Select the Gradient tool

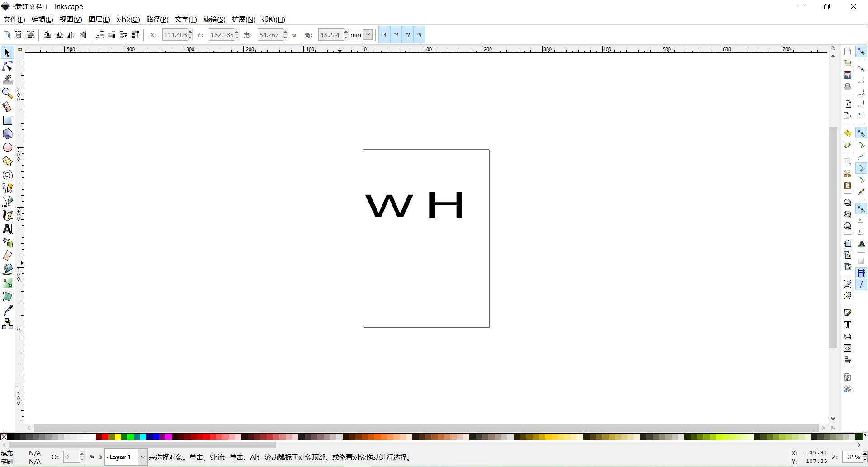(x=7, y=283)
